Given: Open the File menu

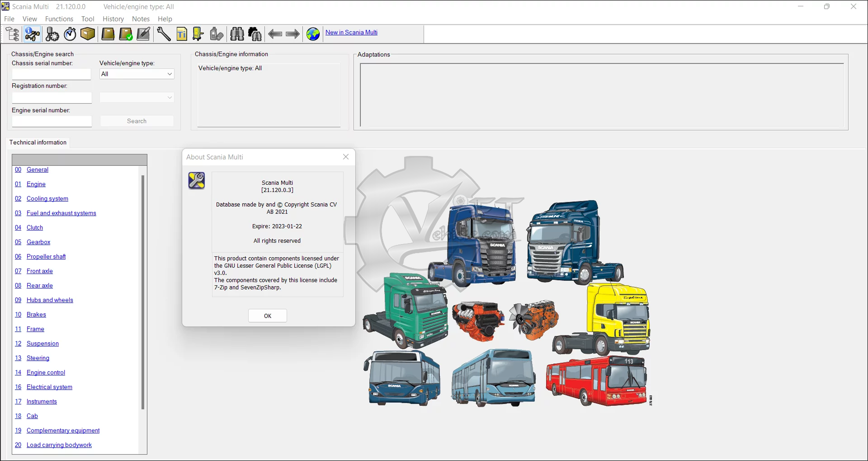Looking at the screenshot, I should [9, 19].
